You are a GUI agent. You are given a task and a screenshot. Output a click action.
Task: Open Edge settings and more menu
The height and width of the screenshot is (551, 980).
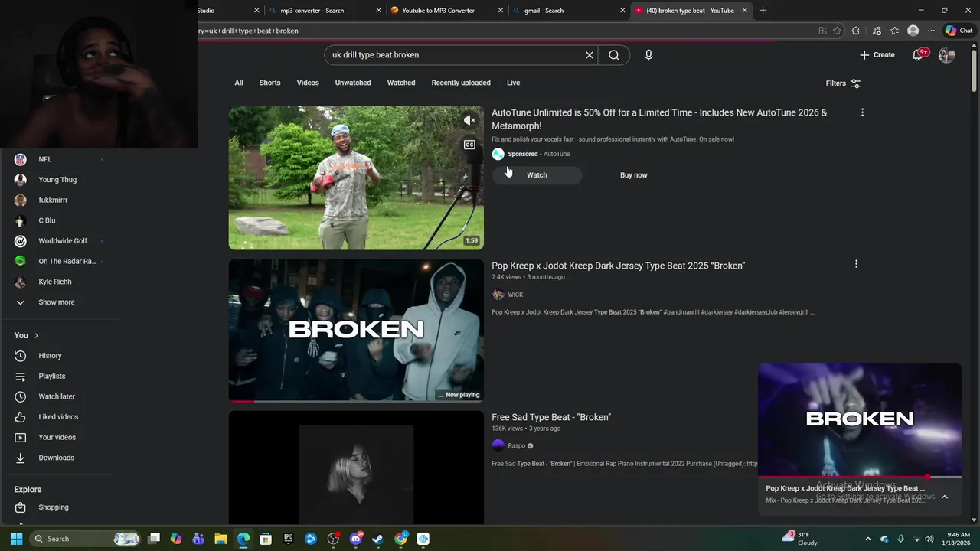pos(931,31)
